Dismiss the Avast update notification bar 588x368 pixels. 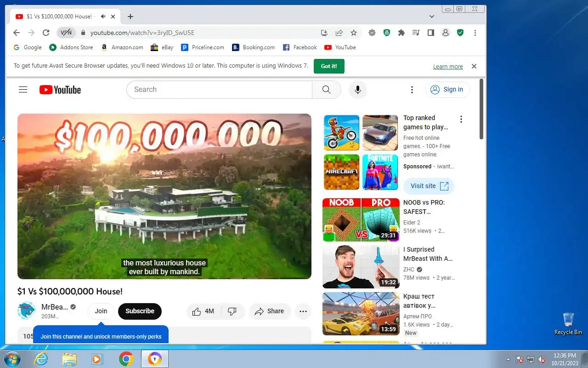point(474,66)
